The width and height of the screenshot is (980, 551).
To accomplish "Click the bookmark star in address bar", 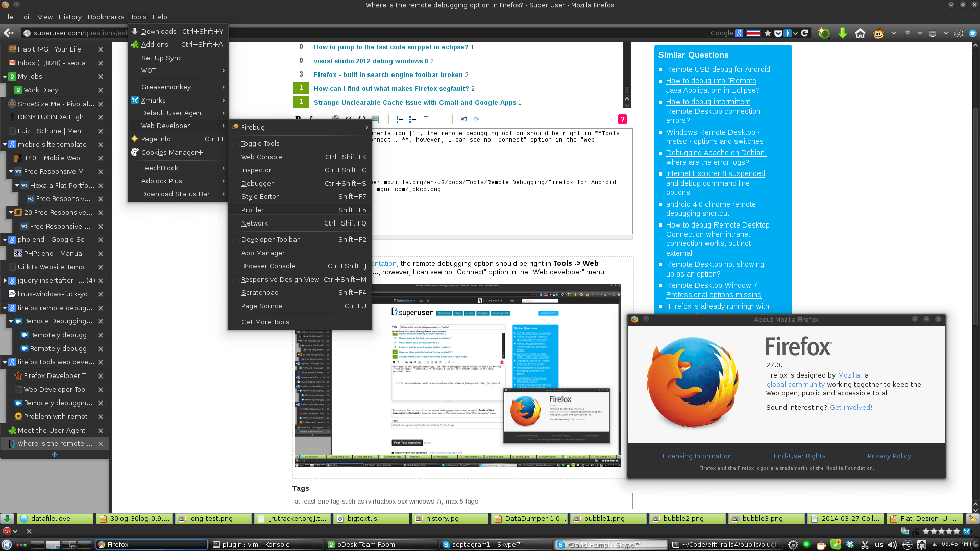I will click(768, 33).
